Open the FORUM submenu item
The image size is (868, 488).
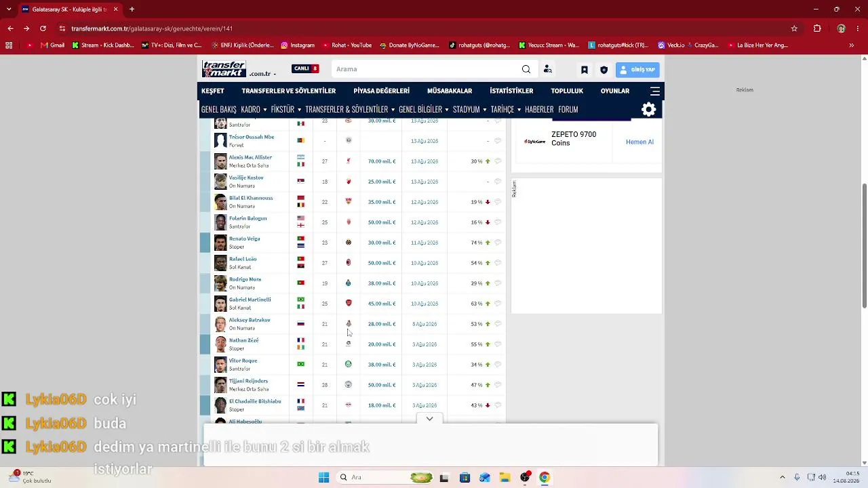point(568,109)
